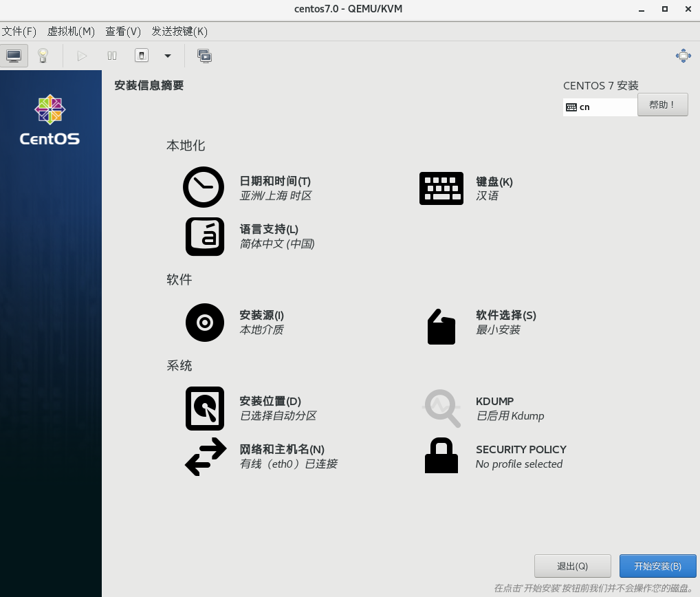Show virtual hardware details (lightbulb icon)
The height and width of the screenshot is (597, 700).
43,56
